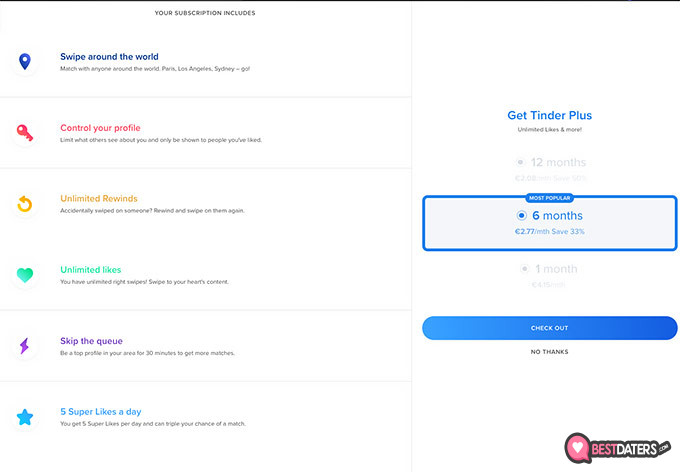This screenshot has width=680, height=472.
Task: Click the 6 months plan label
Action: pyautogui.click(x=557, y=216)
